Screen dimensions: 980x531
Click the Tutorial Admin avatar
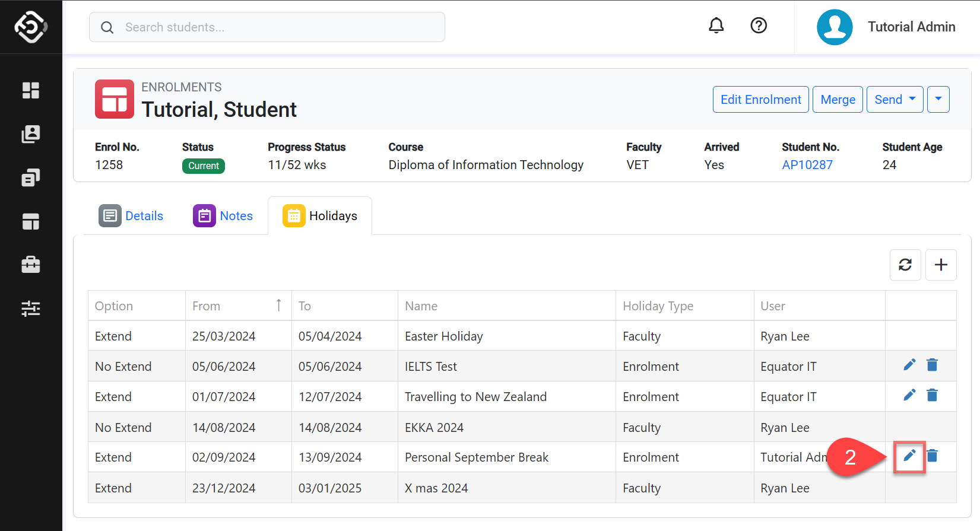coord(835,27)
